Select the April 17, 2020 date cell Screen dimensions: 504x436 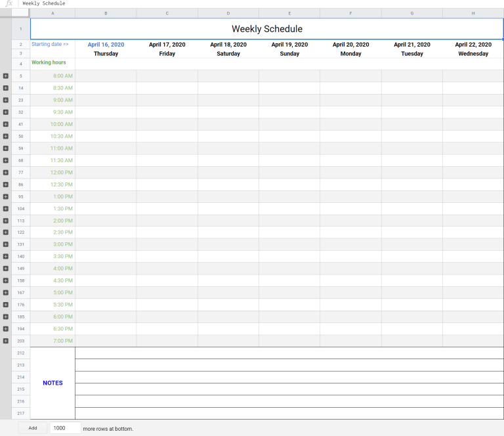(x=167, y=45)
